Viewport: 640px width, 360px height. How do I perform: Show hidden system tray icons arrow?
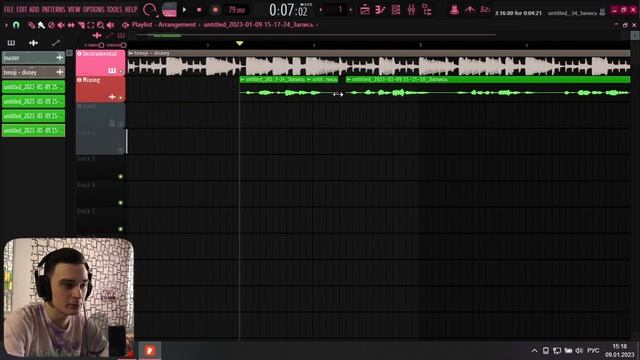click(534, 351)
